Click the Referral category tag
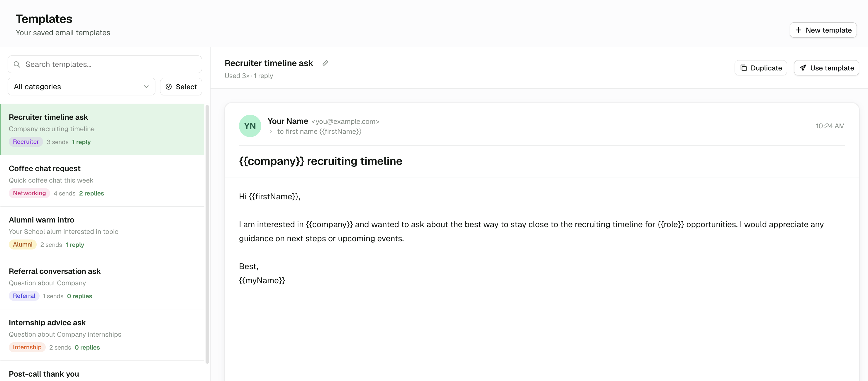 coord(24,296)
